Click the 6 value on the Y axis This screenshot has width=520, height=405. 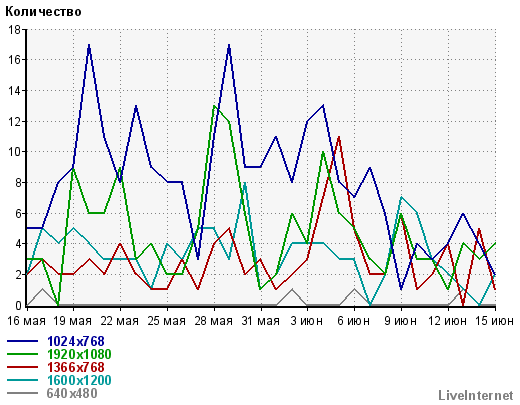pos(18,213)
